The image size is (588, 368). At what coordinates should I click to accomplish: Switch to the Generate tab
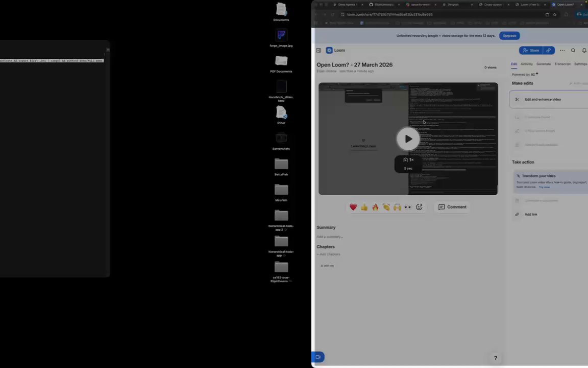(x=544, y=64)
